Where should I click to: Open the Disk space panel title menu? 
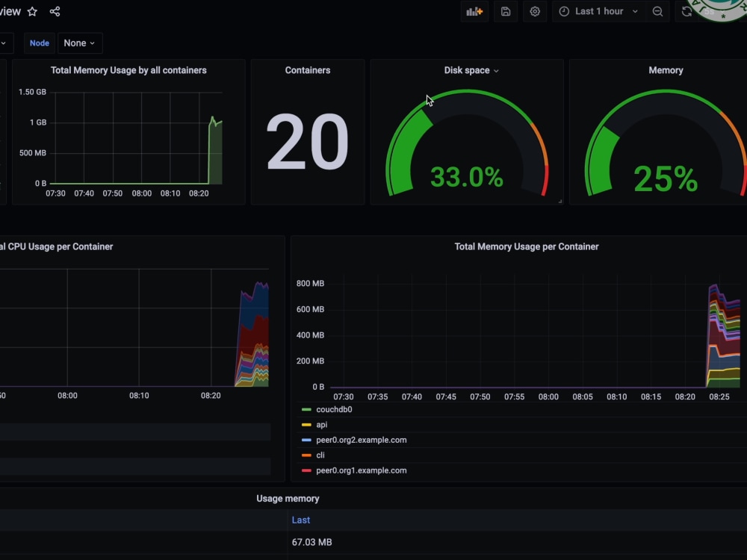coord(471,69)
